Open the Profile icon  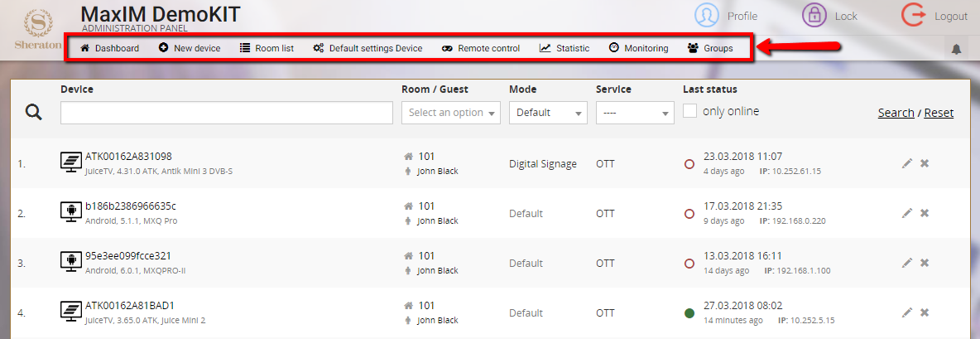[x=707, y=17]
